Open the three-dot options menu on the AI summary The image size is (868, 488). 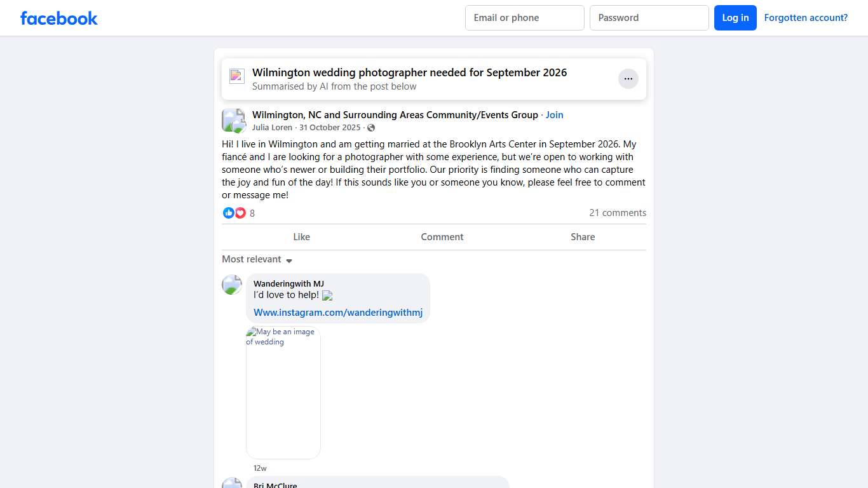coord(628,79)
